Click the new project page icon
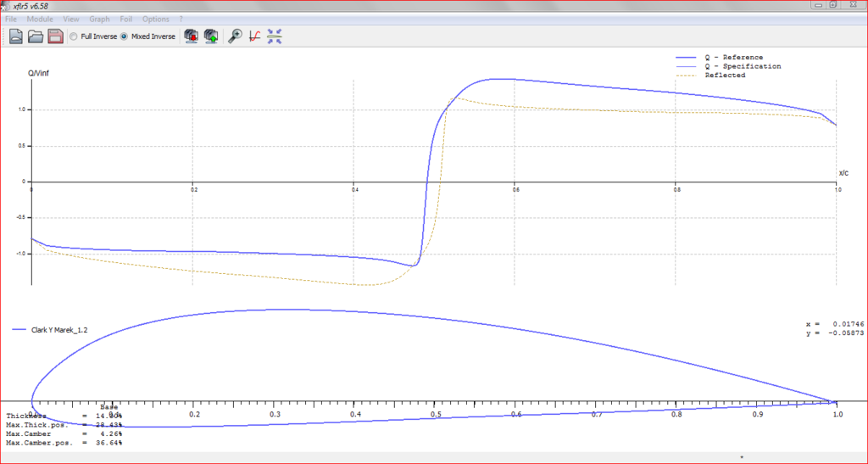Image resolution: width=868 pixels, height=464 pixels. click(16, 36)
